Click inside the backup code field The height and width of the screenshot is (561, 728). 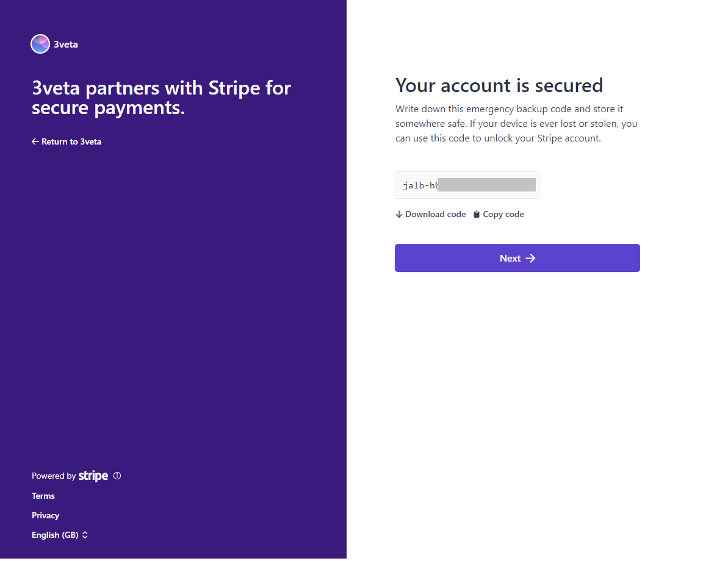coord(467,185)
